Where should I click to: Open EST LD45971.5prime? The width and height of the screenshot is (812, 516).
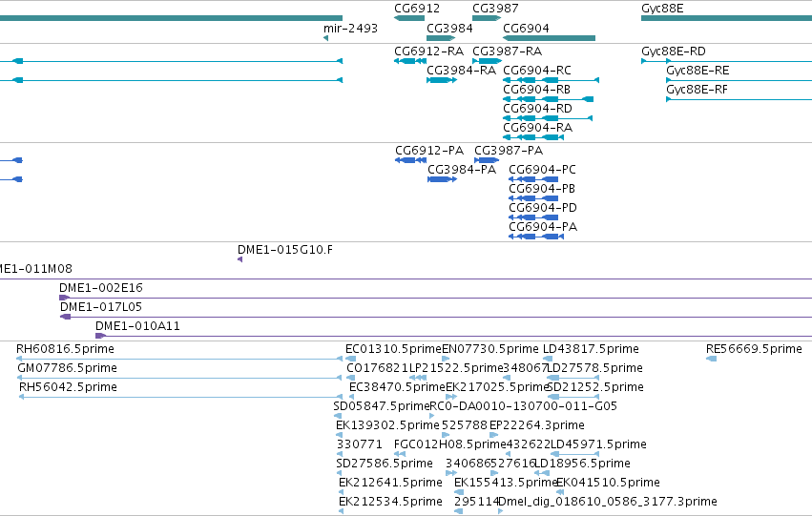(x=598, y=444)
